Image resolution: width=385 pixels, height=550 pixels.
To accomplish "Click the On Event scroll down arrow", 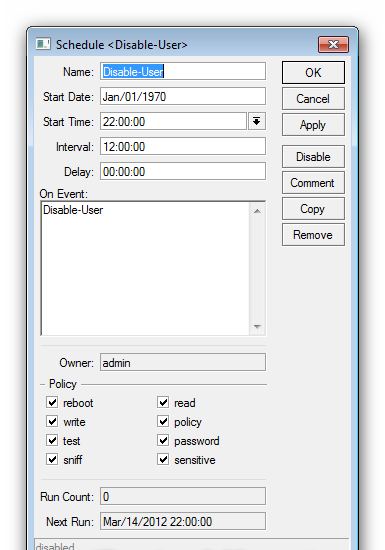I will (257, 327).
